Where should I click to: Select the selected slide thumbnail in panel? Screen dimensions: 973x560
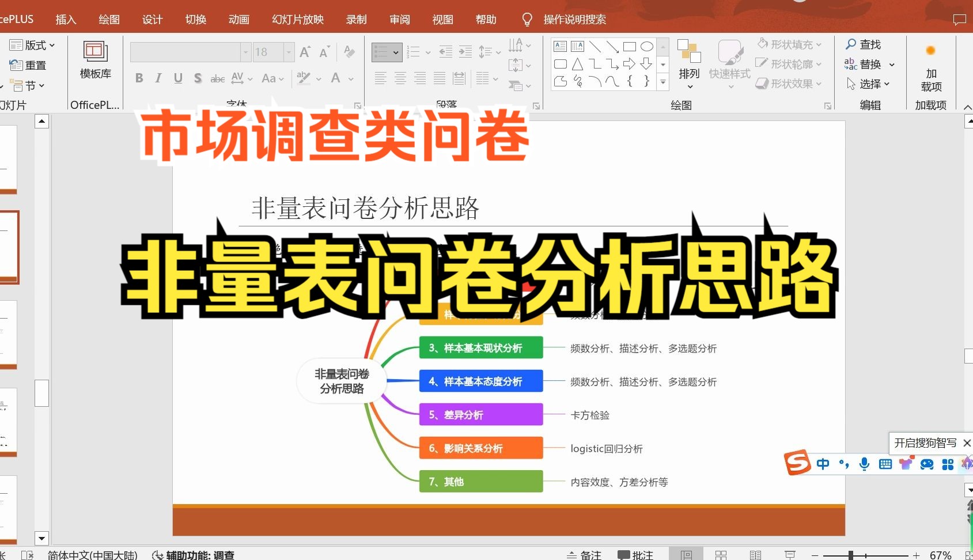click(9, 247)
